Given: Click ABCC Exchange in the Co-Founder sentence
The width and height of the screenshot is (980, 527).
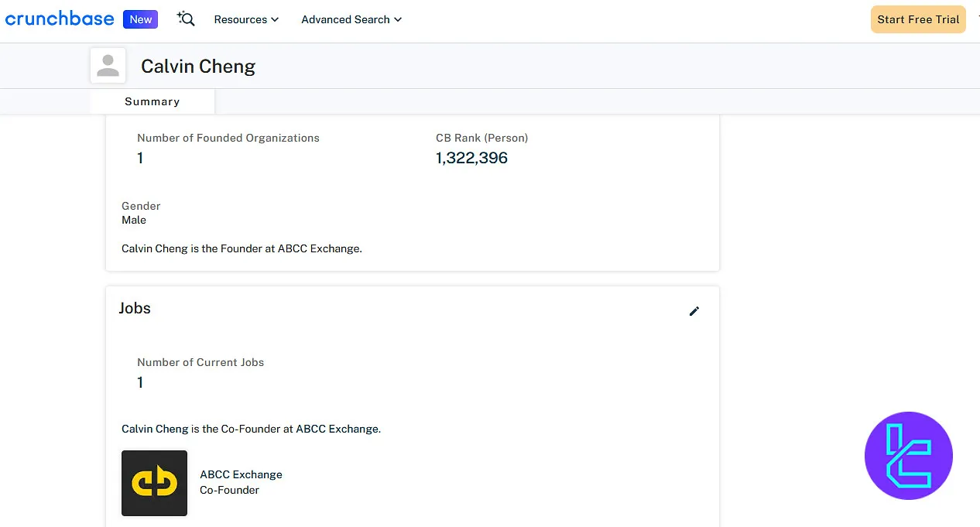Looking at the screenshot, I should (x=337, y=429).
